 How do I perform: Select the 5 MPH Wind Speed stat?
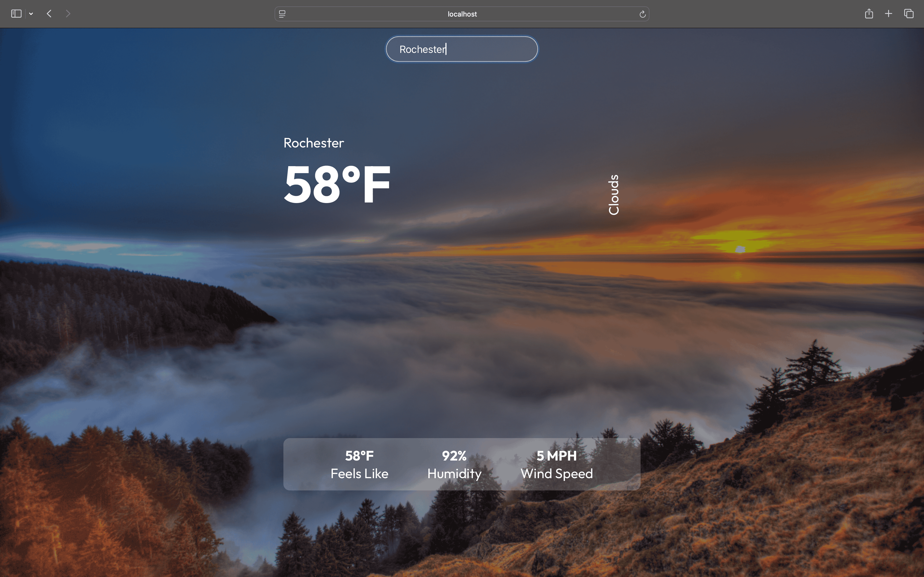[x=556, y=473]
